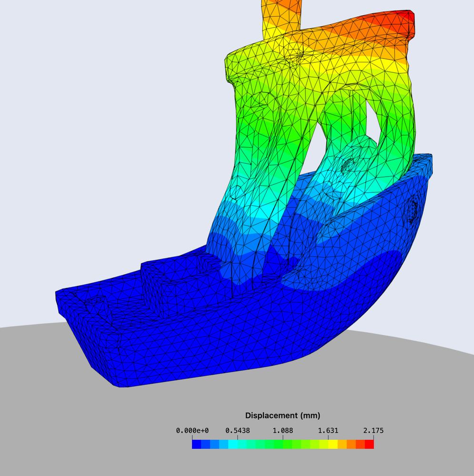Click the circular hawse hole on the hull
474x476 pixels.
[412, 208]
